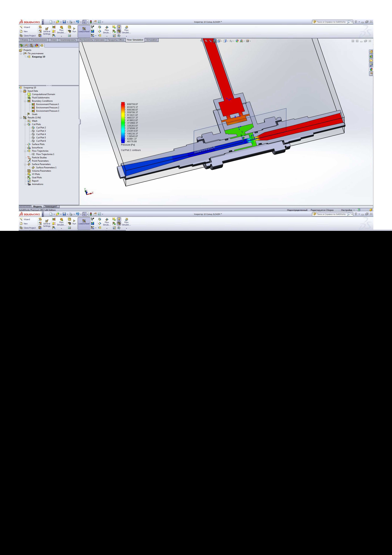
Task: Collapse the Boundary Conditions node
Action: 25,101
